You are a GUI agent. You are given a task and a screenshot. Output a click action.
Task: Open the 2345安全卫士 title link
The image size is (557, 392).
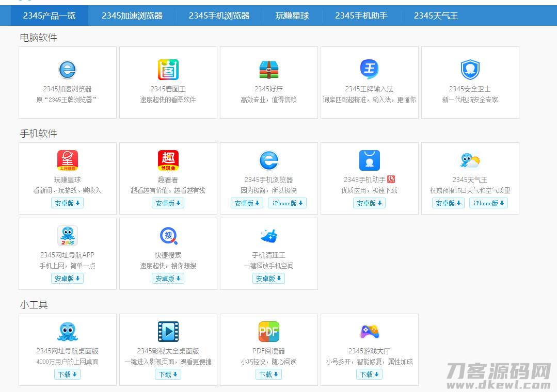[x=470, y=89]
